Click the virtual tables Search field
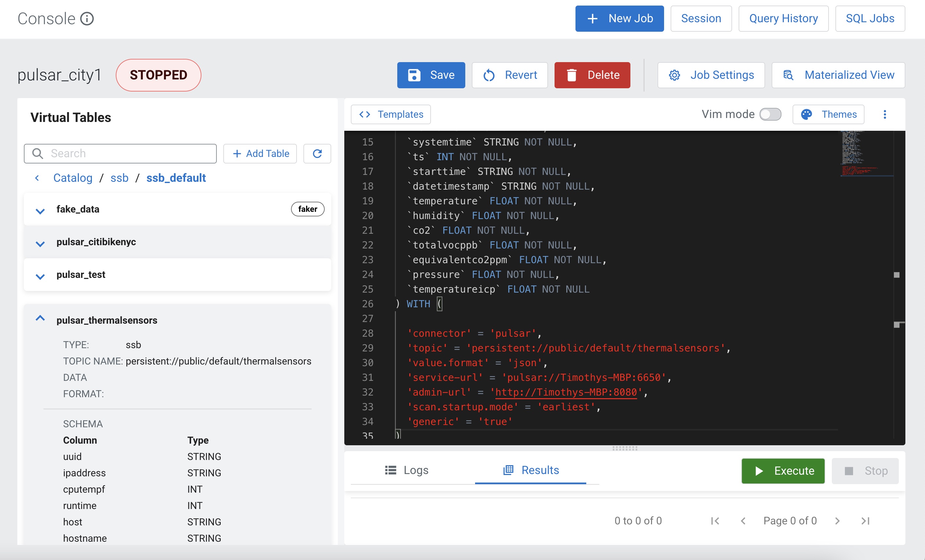The width and height of the screenshot is (925, 560). tap(120, 154)
